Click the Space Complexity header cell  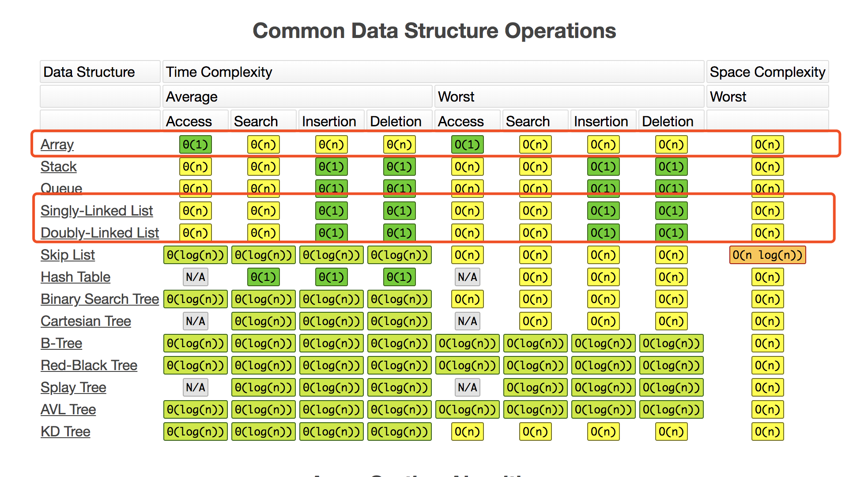[x=767, y=72]
